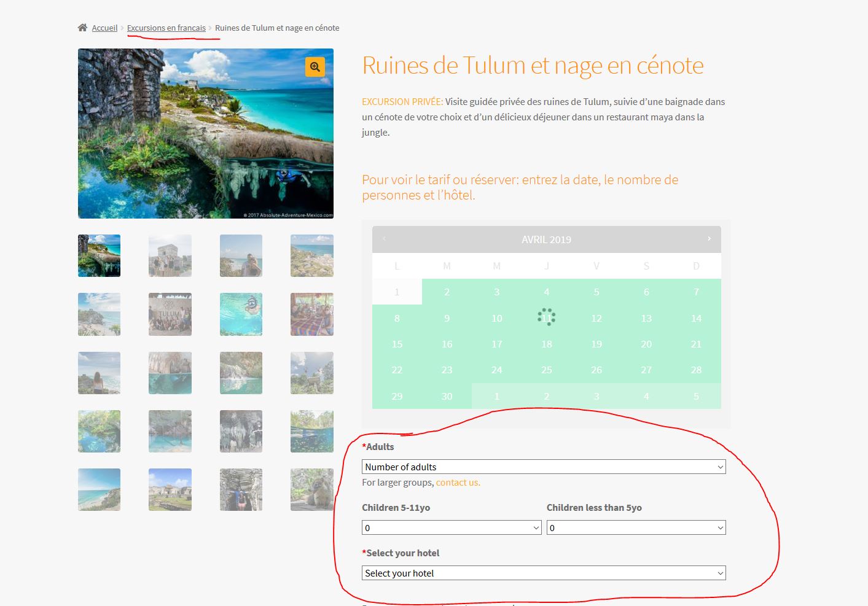Select thumbnail of split-view cave and water
The width and height of the screenshot is (868, 606).
(170, 373)
